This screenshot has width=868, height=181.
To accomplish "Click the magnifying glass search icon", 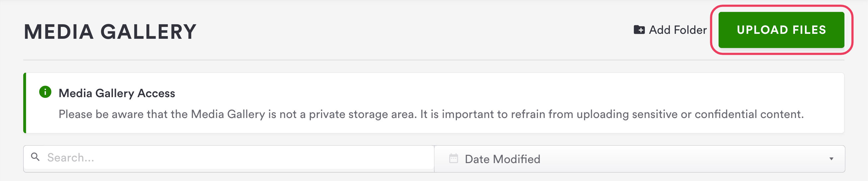I will [x=36, y=157].
